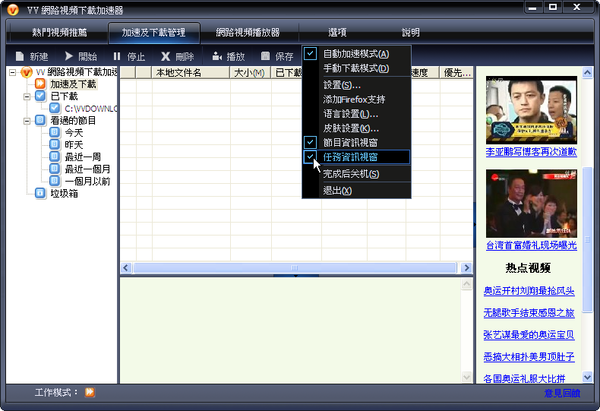Open the 說明 help tab

pyautogui.click(x=411, y=33)
